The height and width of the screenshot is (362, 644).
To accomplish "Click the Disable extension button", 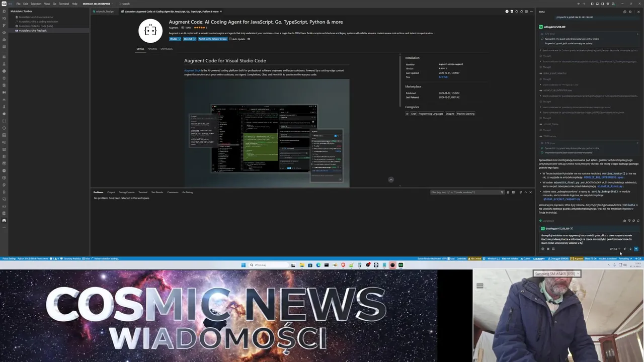I will pos(174,39).
